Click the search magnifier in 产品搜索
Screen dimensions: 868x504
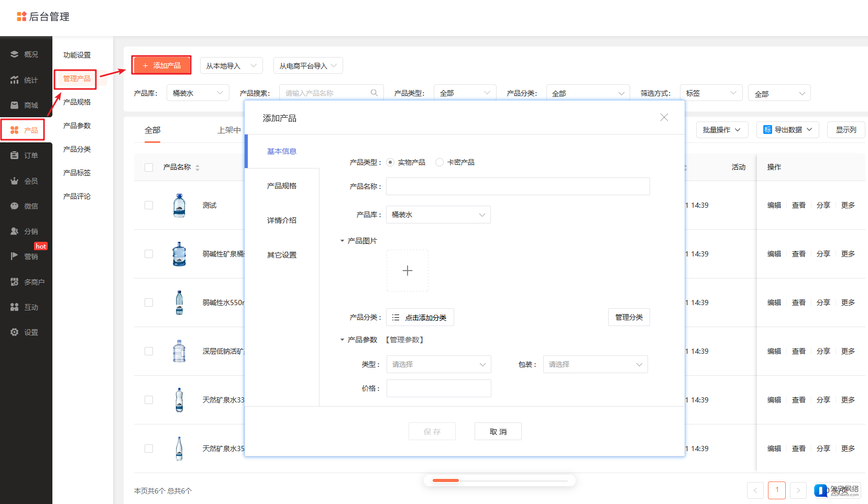coord(374,93)
